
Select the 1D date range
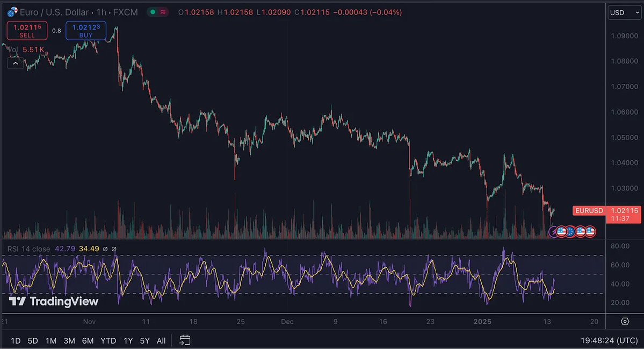[x=16, y=340]
